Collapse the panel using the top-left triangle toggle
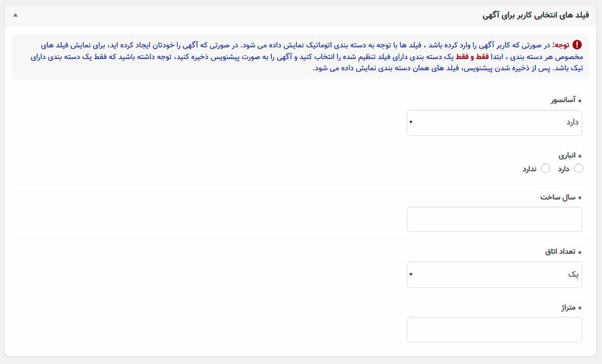The width and height of the screenshot is (602, 364). click(15, 15)
